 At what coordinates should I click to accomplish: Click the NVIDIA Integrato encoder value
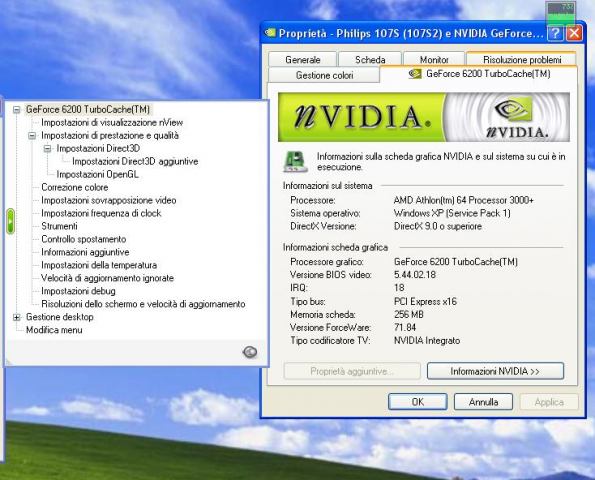[427, 340]
